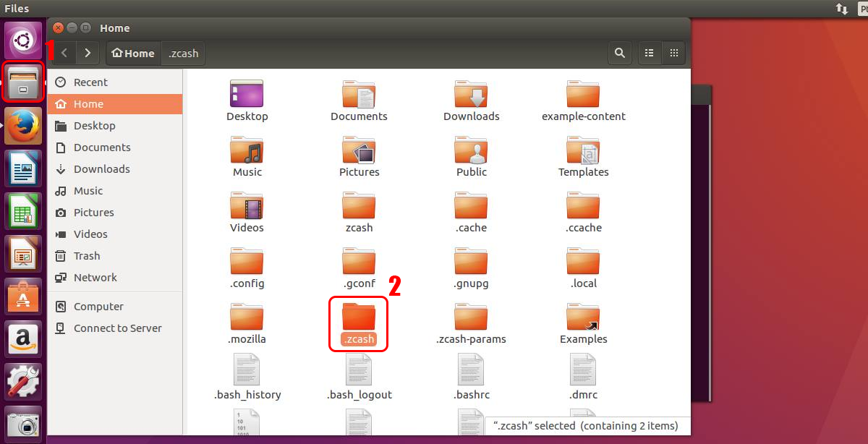
Task: Select Desktop in the sidebar
Action: point(115,126)
